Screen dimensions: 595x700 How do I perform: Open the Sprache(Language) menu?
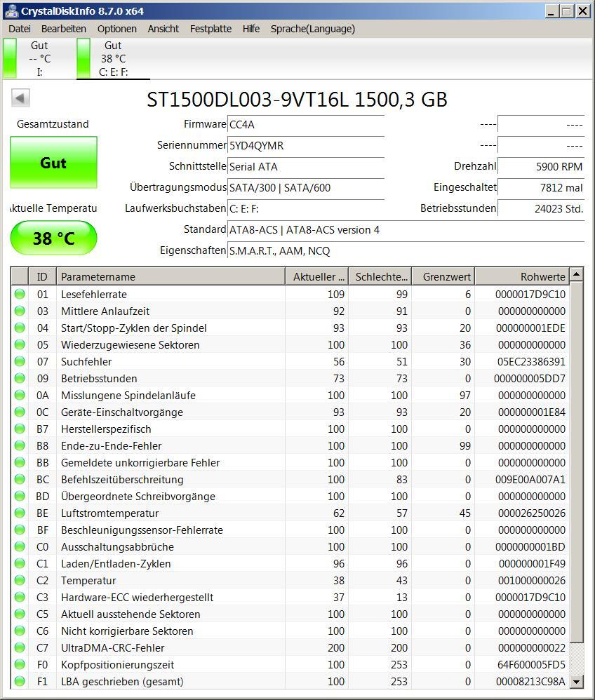click(313, 29)
